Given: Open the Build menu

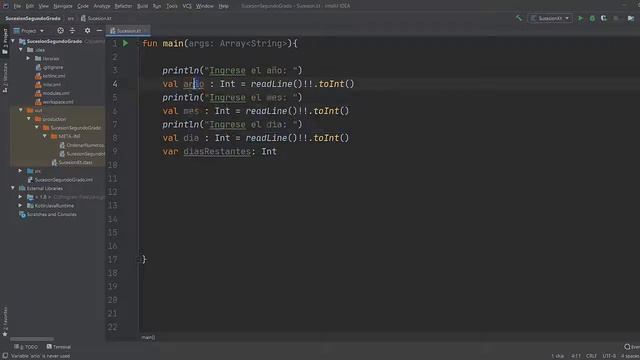Looking at the screenshot, I should click(142, 6).
